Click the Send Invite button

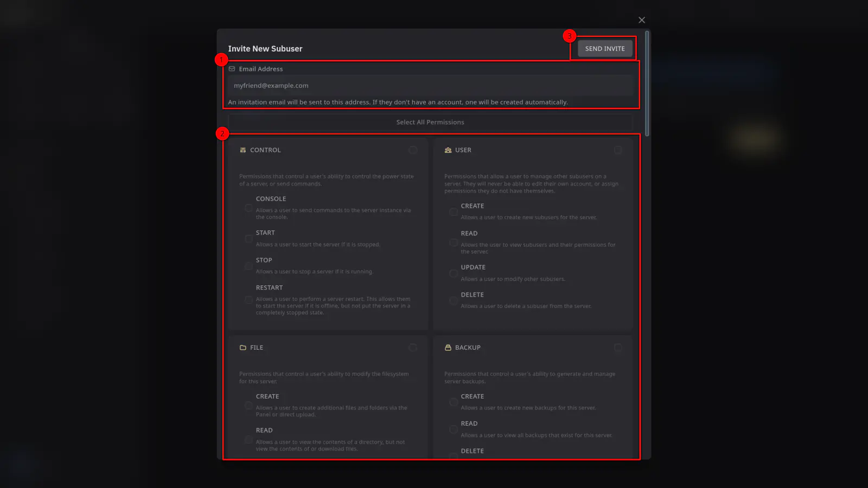tap(604, 49)
